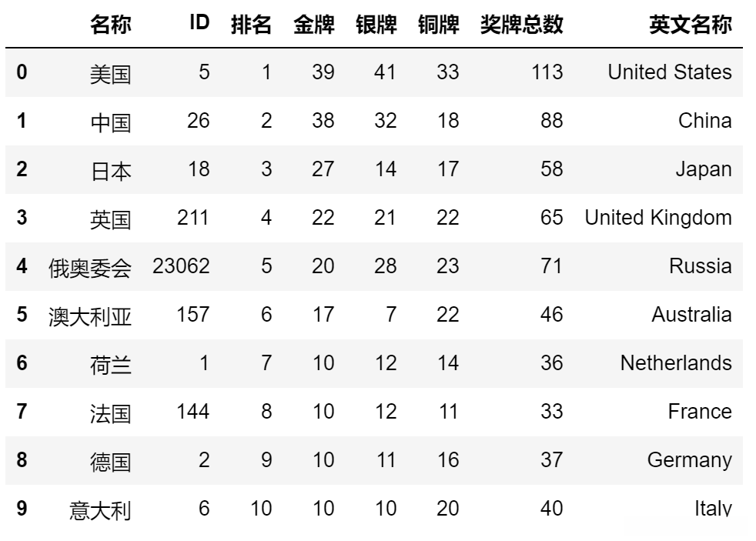Click the 金牌 column header
756x541 pixels.
tap(313, 25)
